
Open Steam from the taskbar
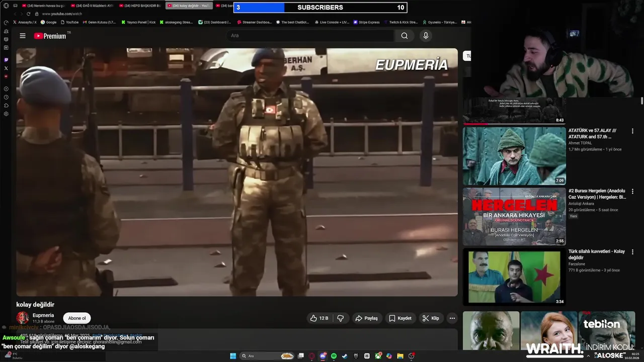[x=345, y=356]
